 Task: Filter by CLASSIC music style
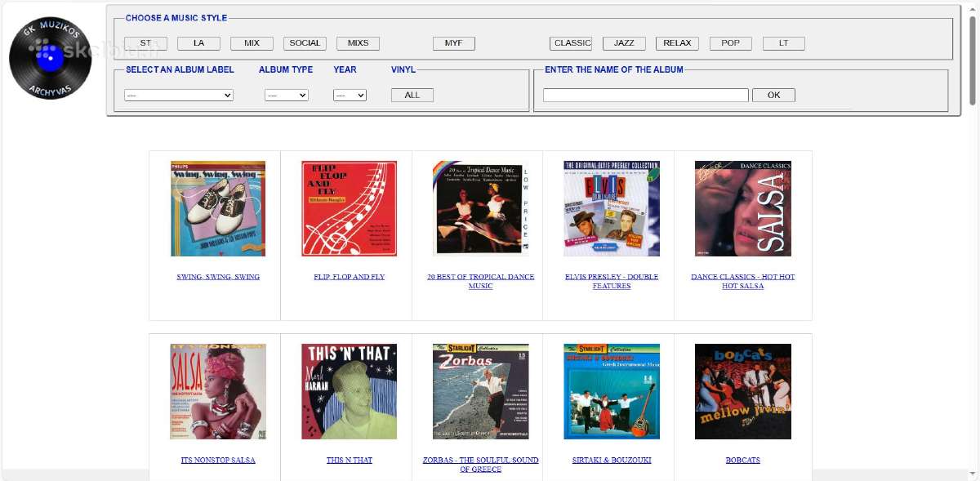[x=572, y=43]
